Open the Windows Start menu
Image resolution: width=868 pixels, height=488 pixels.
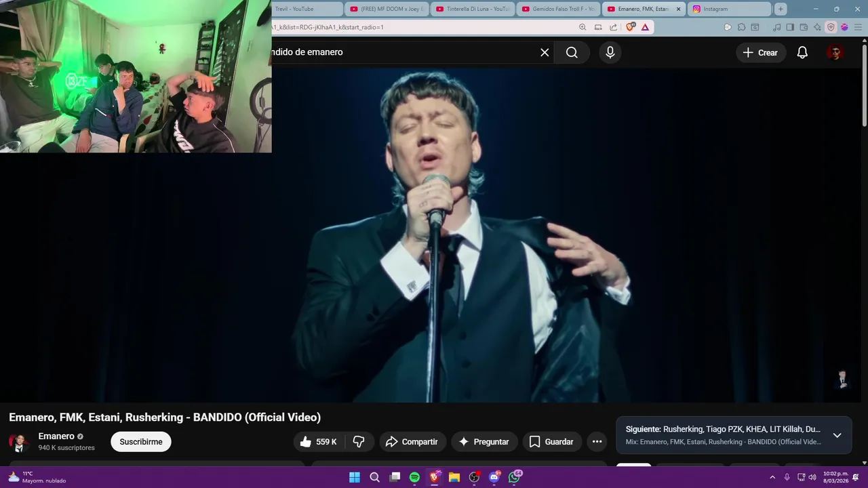click(x=355, y=477)
